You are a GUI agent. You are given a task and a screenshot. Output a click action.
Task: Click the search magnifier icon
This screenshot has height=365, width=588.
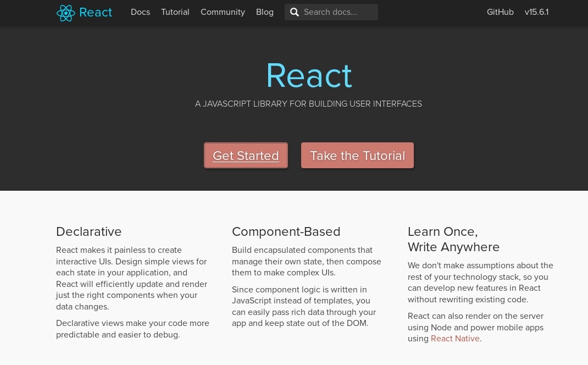(295, 13)
